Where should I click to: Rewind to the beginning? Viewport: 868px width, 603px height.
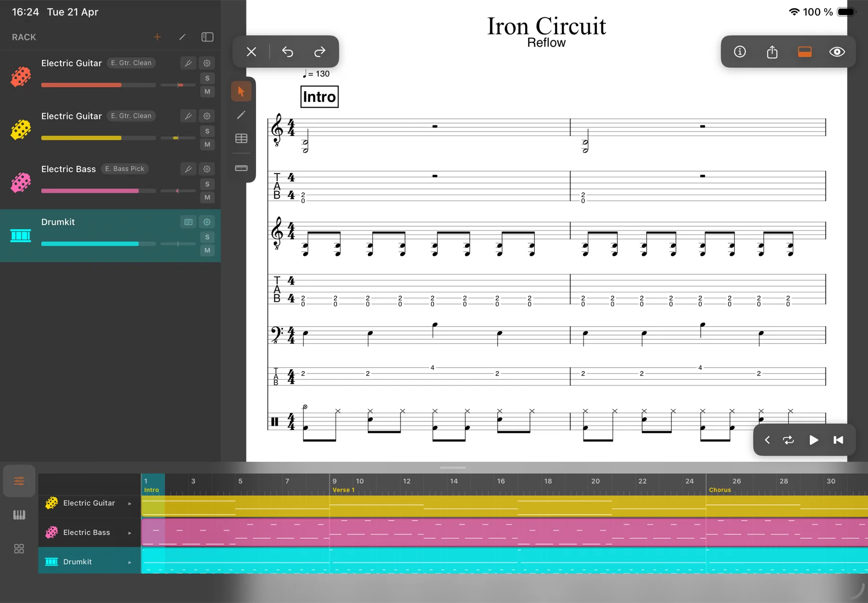click(x=839, y=440)
